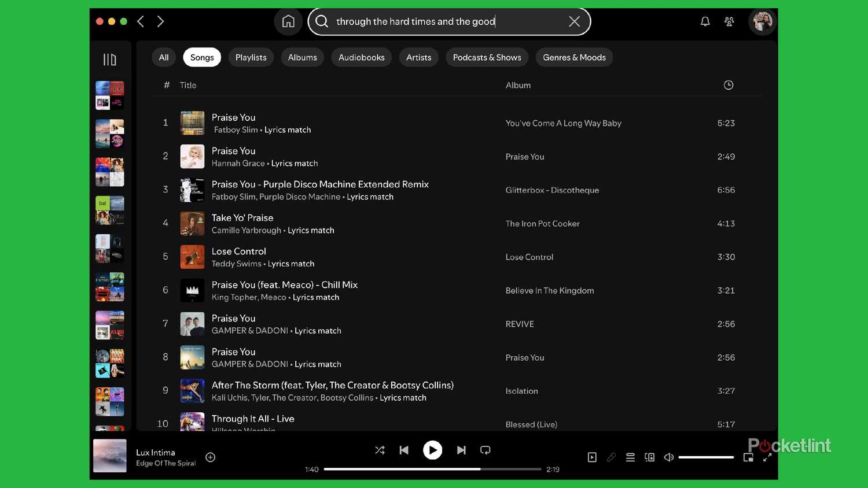868x488 pixels.
Task: Enable repeat mode
Action: click(x=485, y=449)
